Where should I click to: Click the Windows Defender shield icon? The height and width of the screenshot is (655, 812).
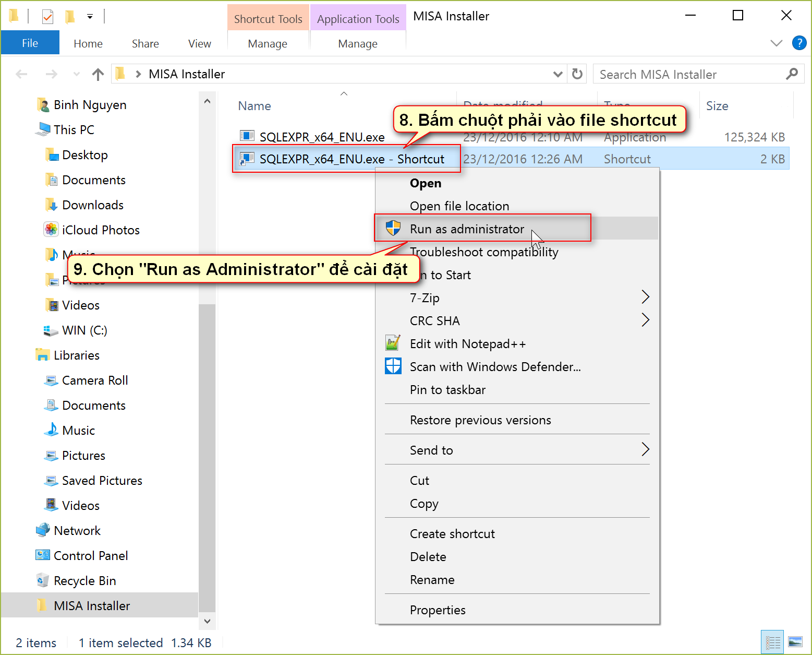pos(393,366)
